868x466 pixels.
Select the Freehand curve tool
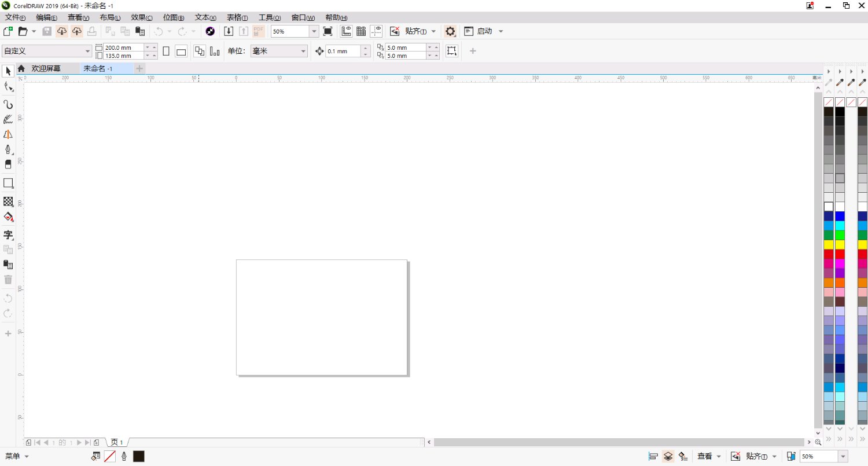pyautogui.click(x=8, y=105)
